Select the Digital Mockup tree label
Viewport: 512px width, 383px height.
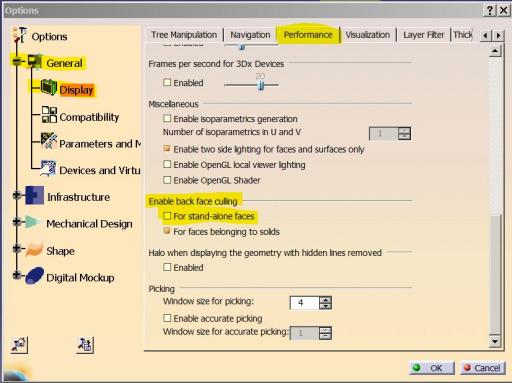coord(80,278)
